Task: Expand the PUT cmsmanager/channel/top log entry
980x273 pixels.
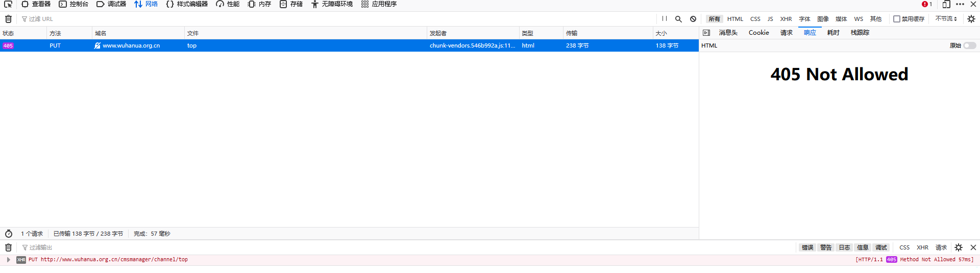Action: click(8, 260)
